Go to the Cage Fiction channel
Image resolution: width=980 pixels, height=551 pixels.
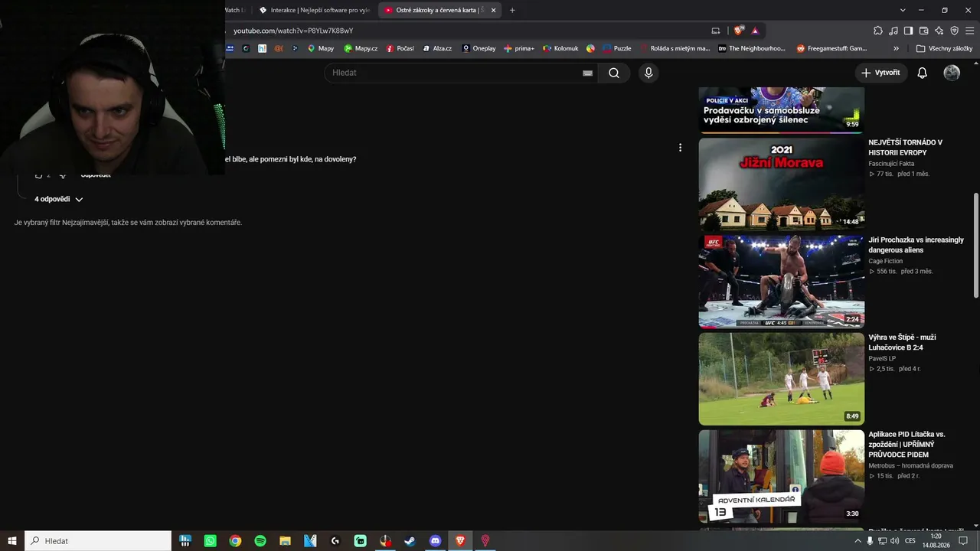pyautogui.click(x=887, y=261)
